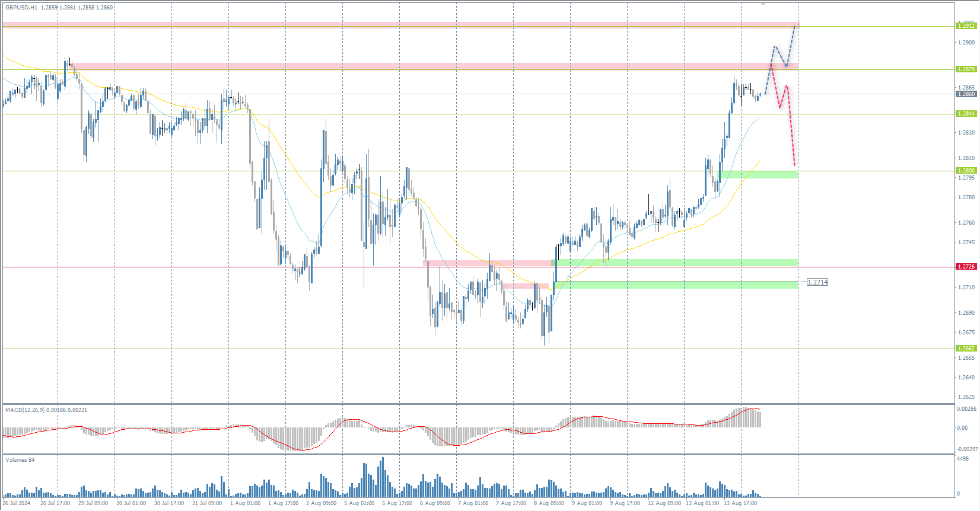Screen dimensions: 980x511
Task: Click the 8 Aug 09:00 time label
Action: [x=549, y=503]
